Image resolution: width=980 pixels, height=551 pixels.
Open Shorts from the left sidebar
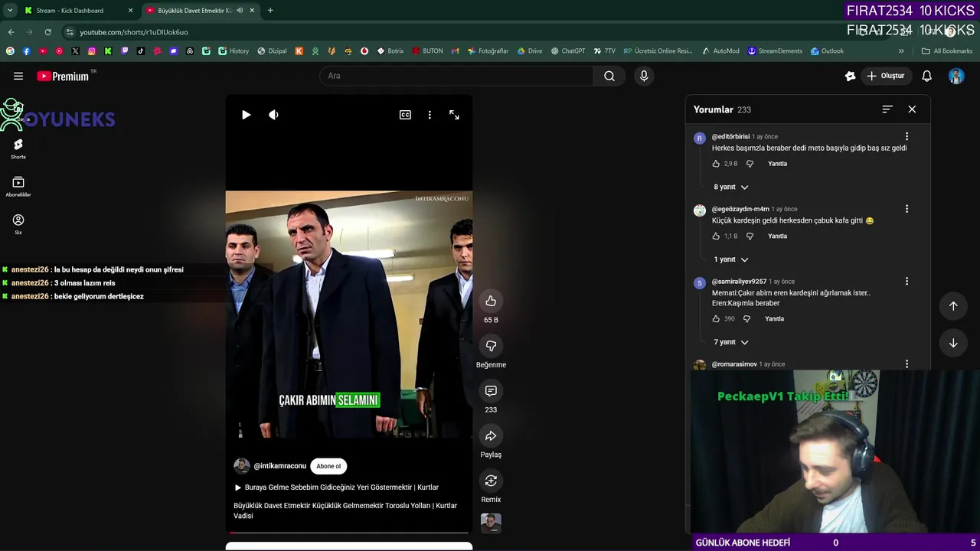coord(18,148)
